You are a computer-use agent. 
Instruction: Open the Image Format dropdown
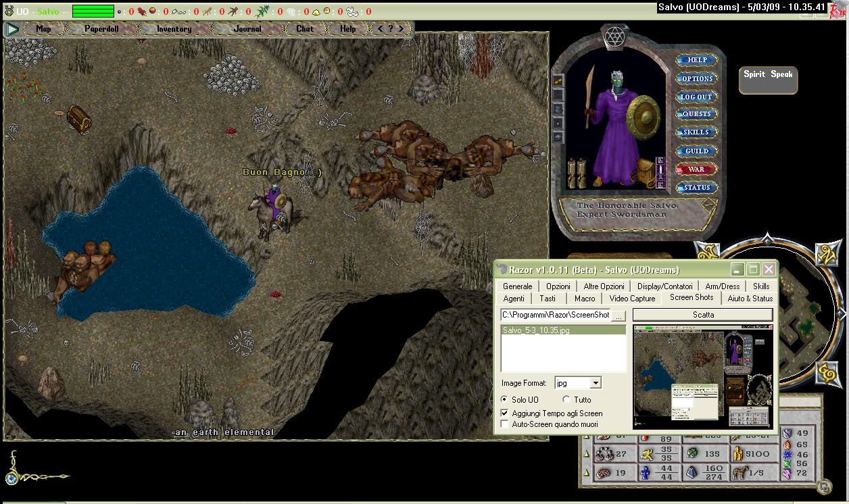click(x=578, y=383)
